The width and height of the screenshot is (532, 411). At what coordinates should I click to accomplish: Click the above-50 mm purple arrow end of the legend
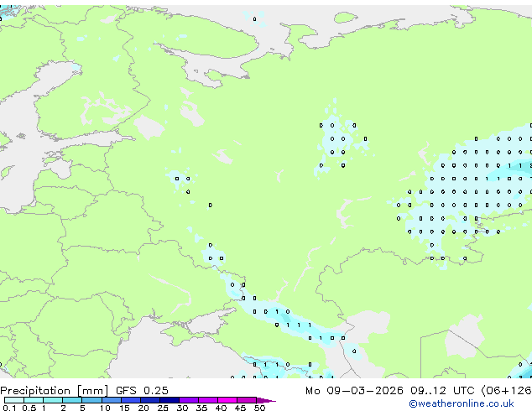pos(266,400)
